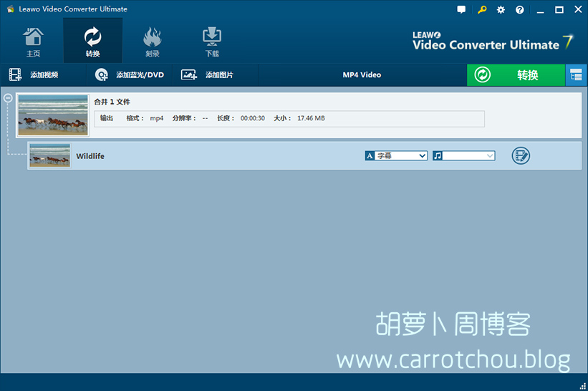Viewport: 588px width, 391px height.
Task: Click 添加蓝光/DVD to add a disc
Action: 130,74
